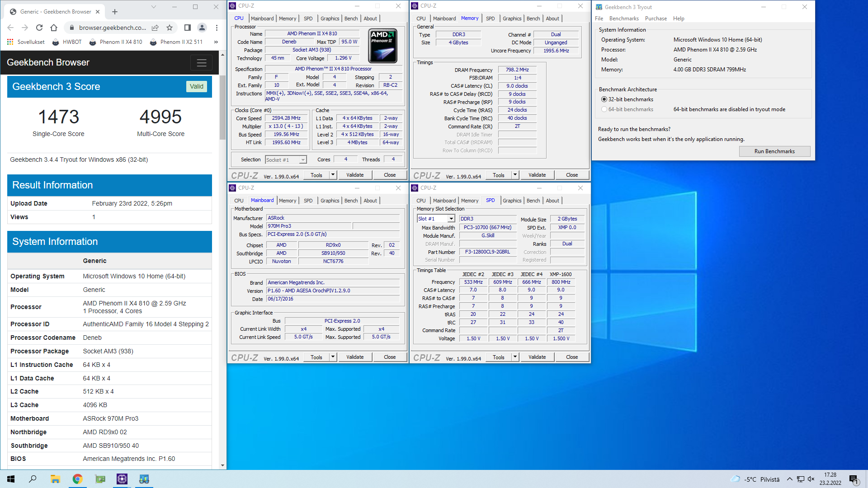Open Chrome tab search chevron
868x488 pixels.
(153, 7)
